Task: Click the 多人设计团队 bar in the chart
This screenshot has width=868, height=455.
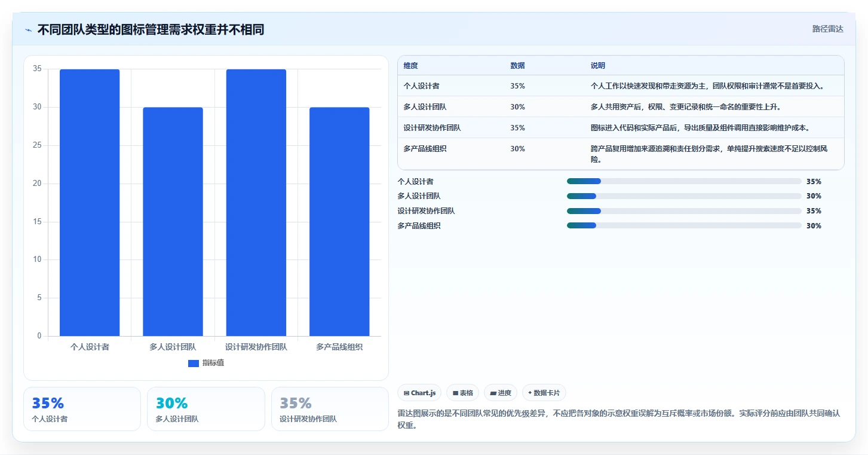Action: (x=173, y=222)
